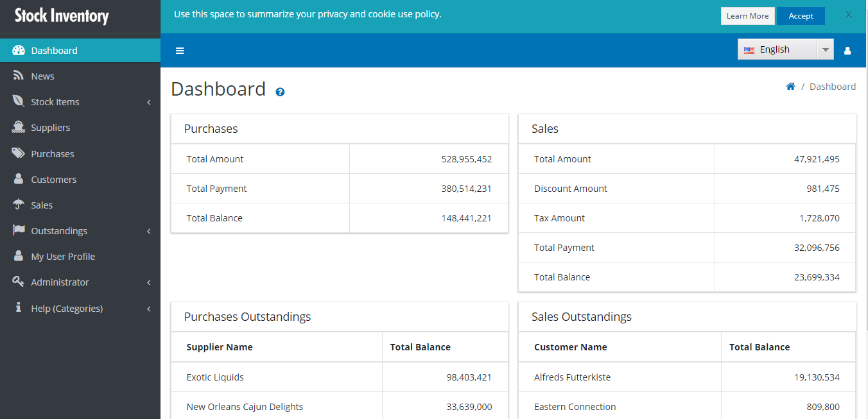Dismiss the cookie banner with the X

pyautogui.click(x=847, y=14)
